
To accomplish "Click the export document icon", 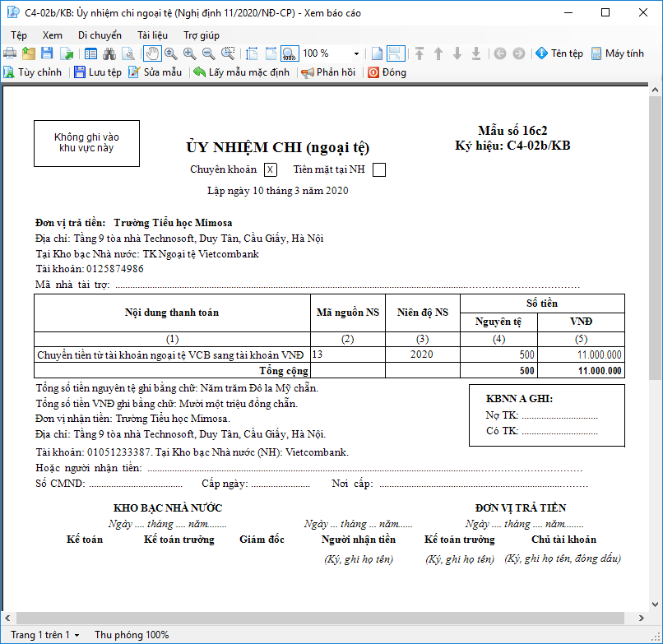I will pos(67,53).
